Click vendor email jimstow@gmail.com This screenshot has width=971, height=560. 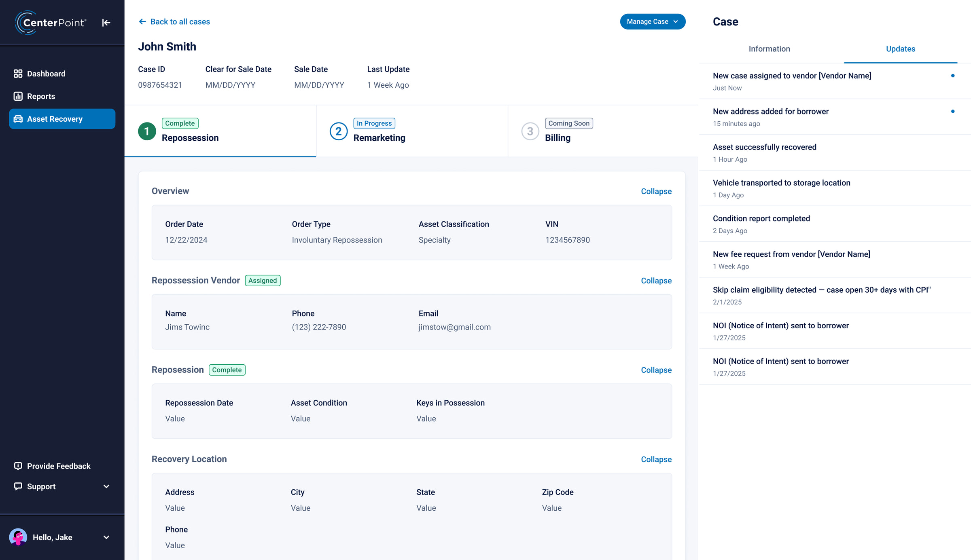coord(455,327)
